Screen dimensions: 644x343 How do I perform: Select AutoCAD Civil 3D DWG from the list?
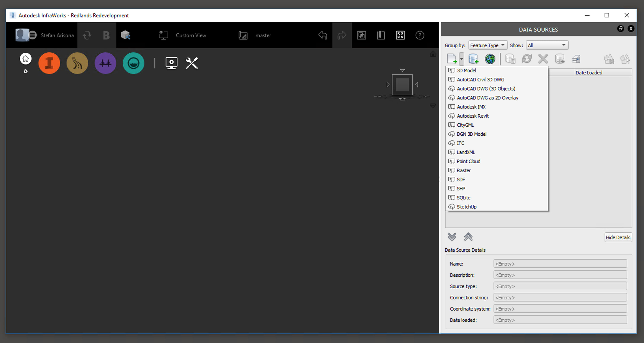480,80
